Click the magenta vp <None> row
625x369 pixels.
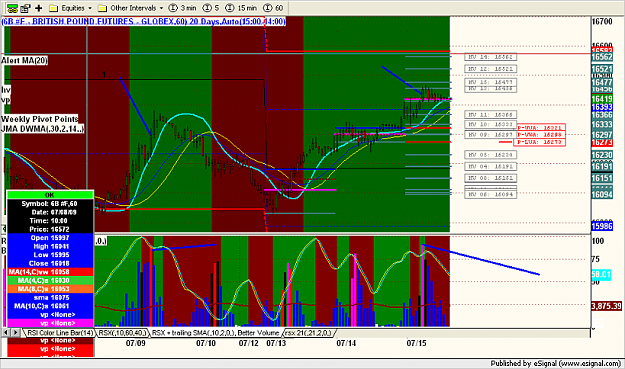(x=50, y=323)
